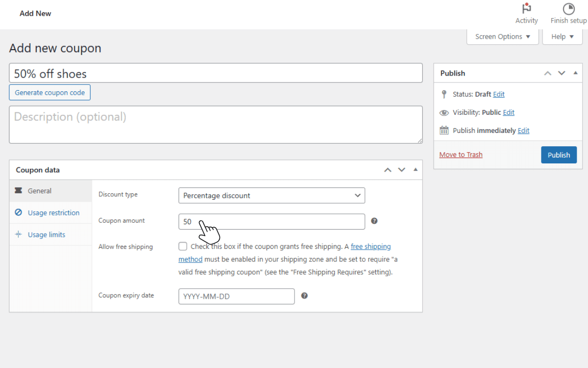This screenshot has width=588, height=368.
Task: Click the Coupon expiry date field
Action: click(x=236, y=296)
